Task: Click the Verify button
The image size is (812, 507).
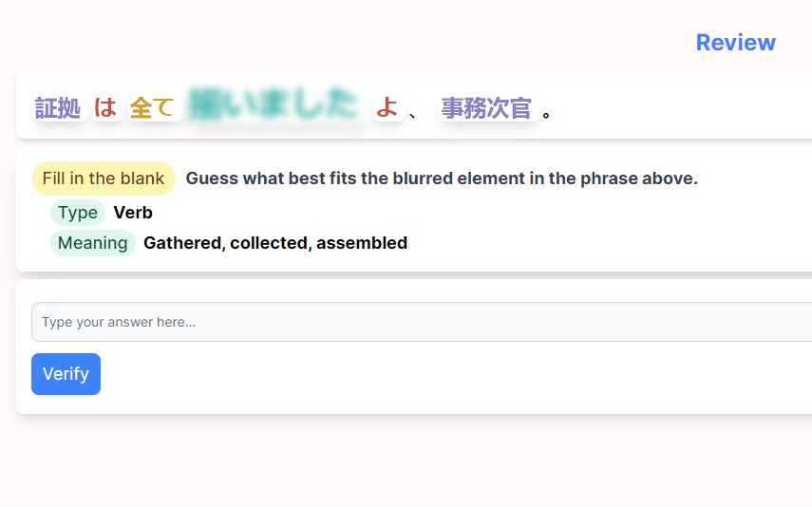Action: (x=66, y=374)
